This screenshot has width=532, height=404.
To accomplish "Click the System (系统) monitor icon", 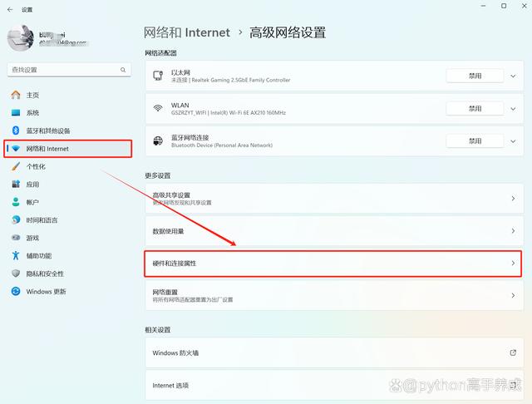I will [16, 112].
